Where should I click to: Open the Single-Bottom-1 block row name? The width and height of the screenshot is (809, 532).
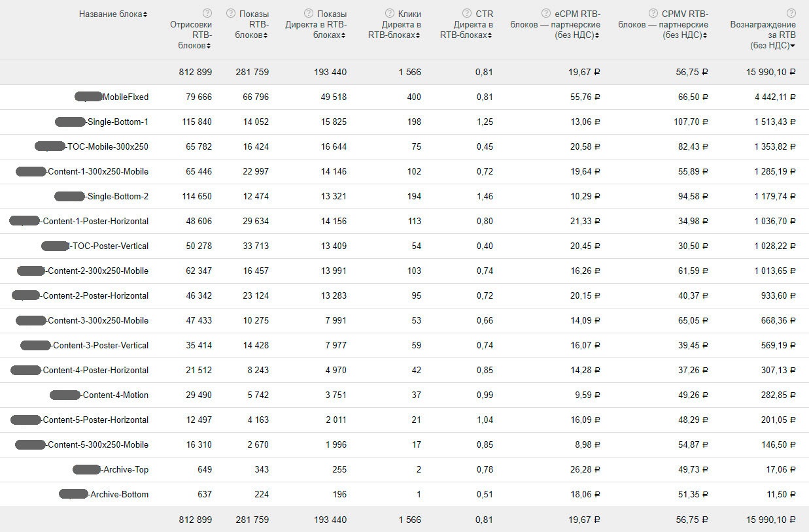click(x=117, y=122)
